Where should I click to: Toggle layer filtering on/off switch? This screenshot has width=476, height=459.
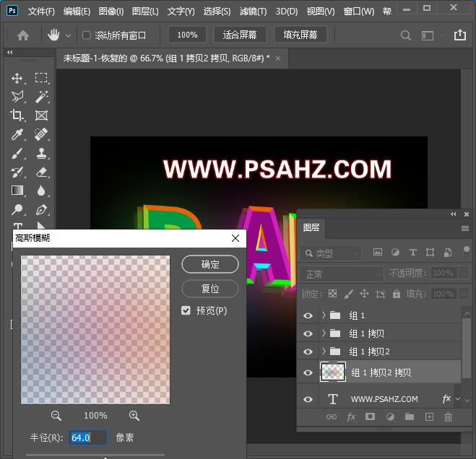click(x=467, y=250)
